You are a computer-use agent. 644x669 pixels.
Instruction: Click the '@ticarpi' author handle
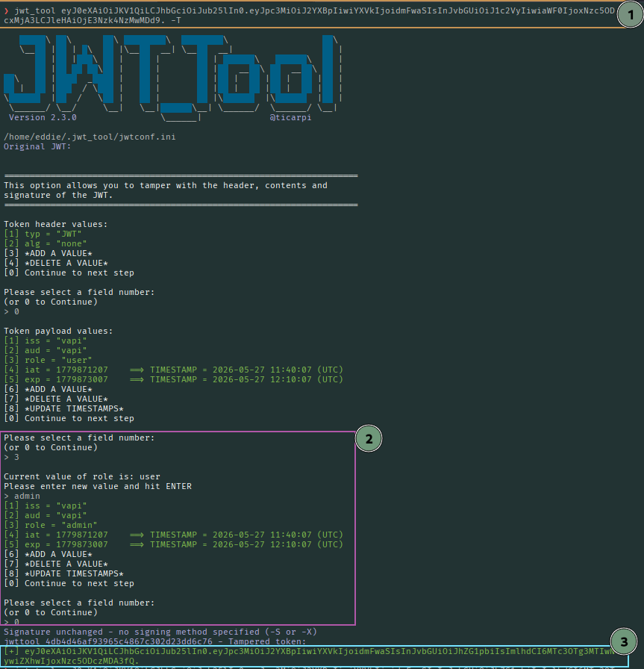[x=290, y=117]
